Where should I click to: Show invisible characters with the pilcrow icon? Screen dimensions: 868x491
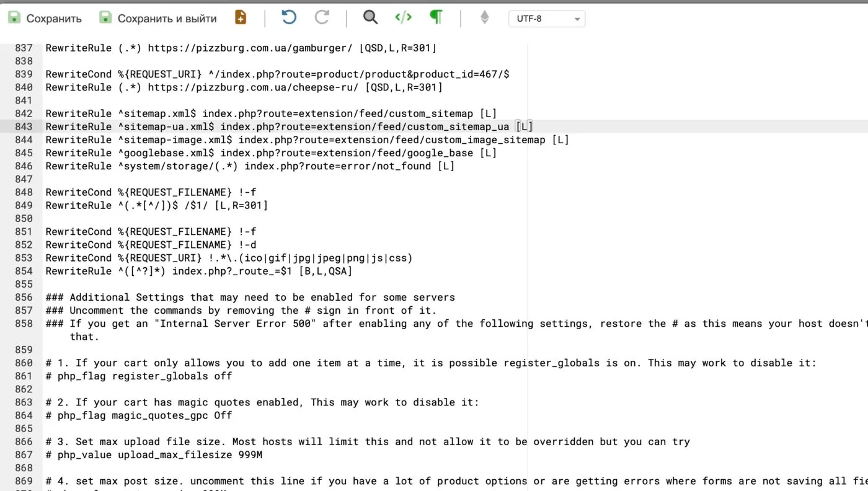(x=436, y=18)
